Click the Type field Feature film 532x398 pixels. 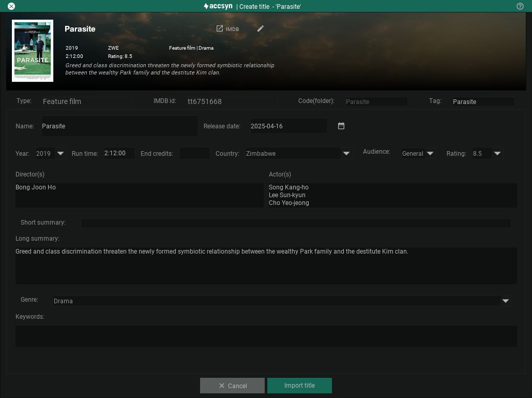click(87, 101)
